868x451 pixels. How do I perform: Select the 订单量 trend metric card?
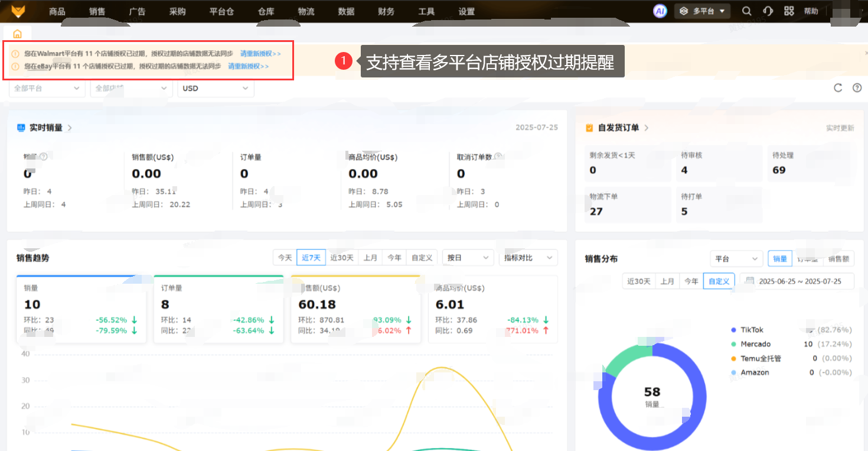click(218, 309)
